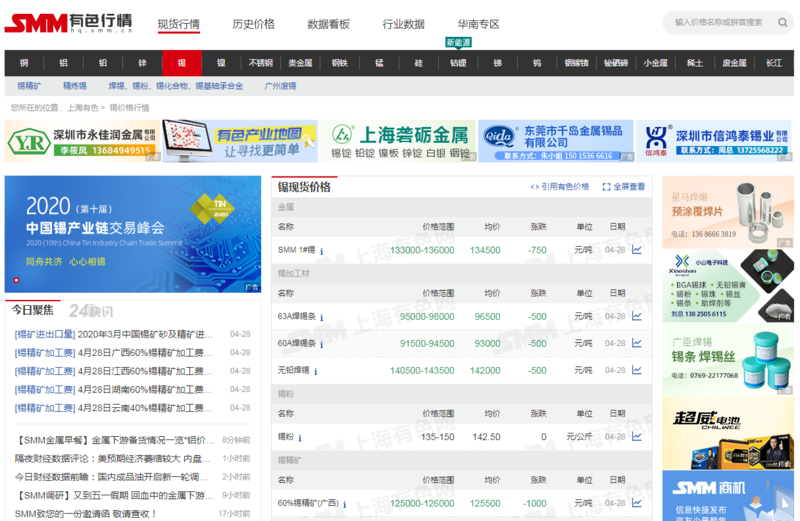
Task: Open 广州废锡 sub-category
Action: 280,86
